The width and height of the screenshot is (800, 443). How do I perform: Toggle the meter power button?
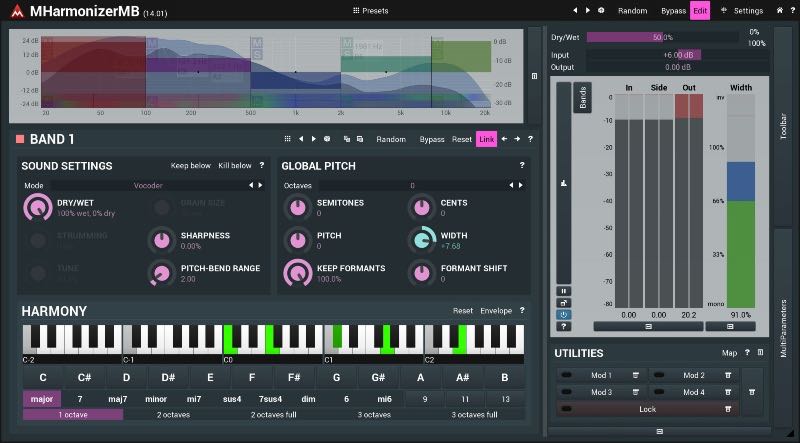tap(564, 314)
